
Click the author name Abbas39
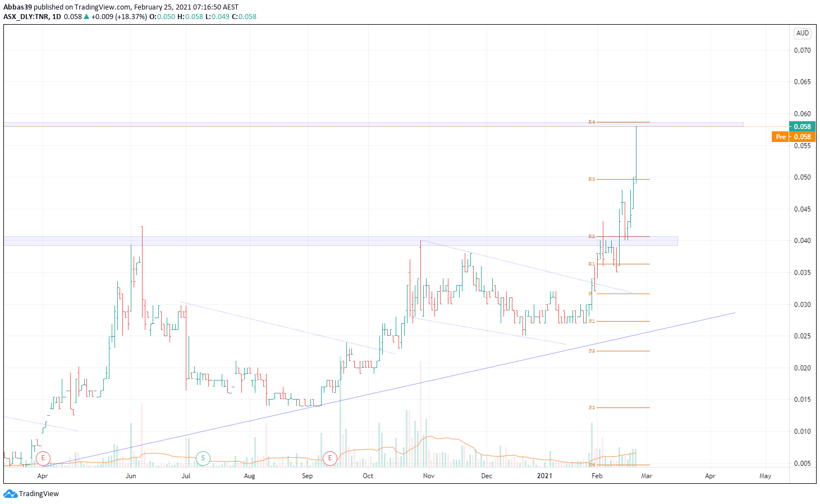pyautogui.click(x=17, y=7)
